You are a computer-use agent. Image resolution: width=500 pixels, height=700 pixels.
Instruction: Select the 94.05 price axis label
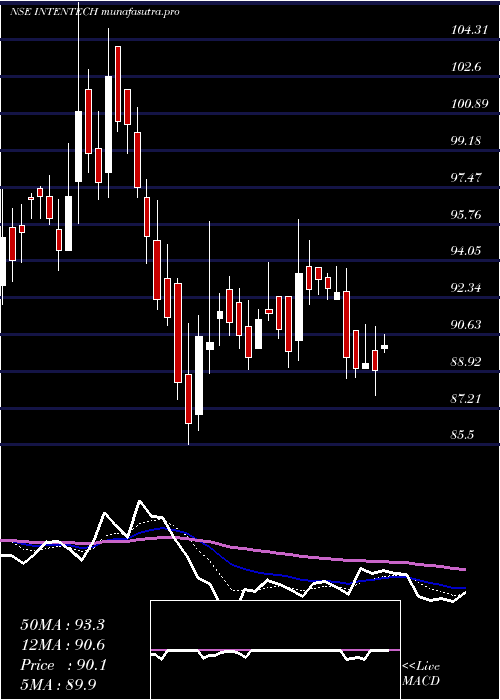(x=466, y=251)
